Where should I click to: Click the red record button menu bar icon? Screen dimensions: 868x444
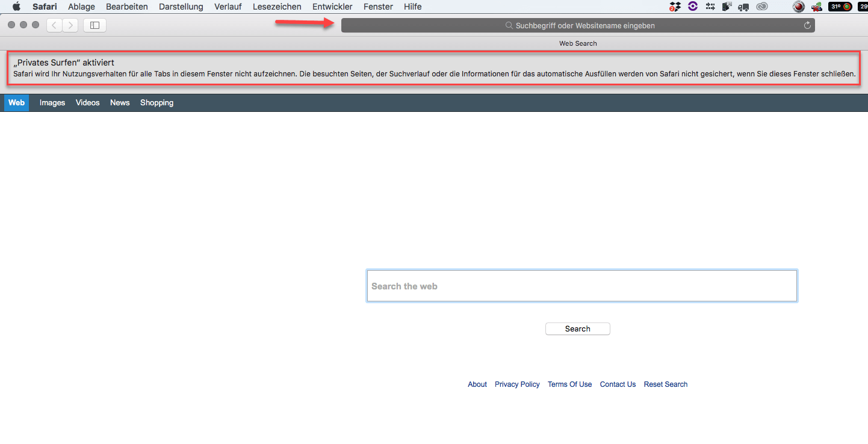click(799, 7)
